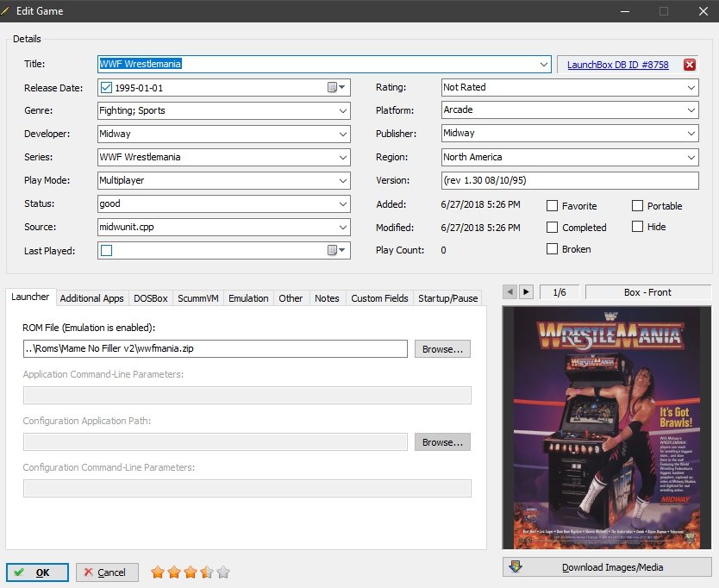Viewport: 719px width, 588px height.
Task: Click the Cancel button
Action: [107, 572]
